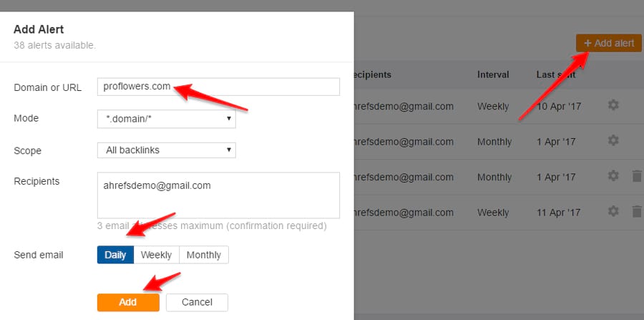Focus the Domain or URL field
Screen dimensions: 644x320
(x=218, y=87)
